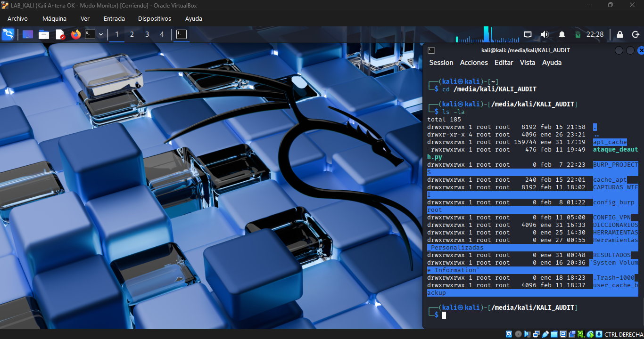The height and width of the screenshot is (339, 644).
Task: Open the terminal launcher dropdown chevron
Action: [x=101, y=34]
